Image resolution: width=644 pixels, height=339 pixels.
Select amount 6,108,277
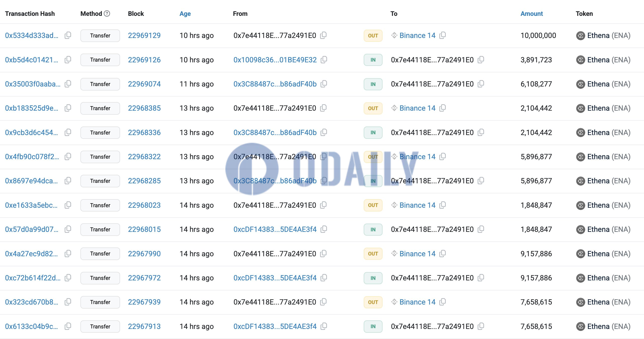(536, 84)
